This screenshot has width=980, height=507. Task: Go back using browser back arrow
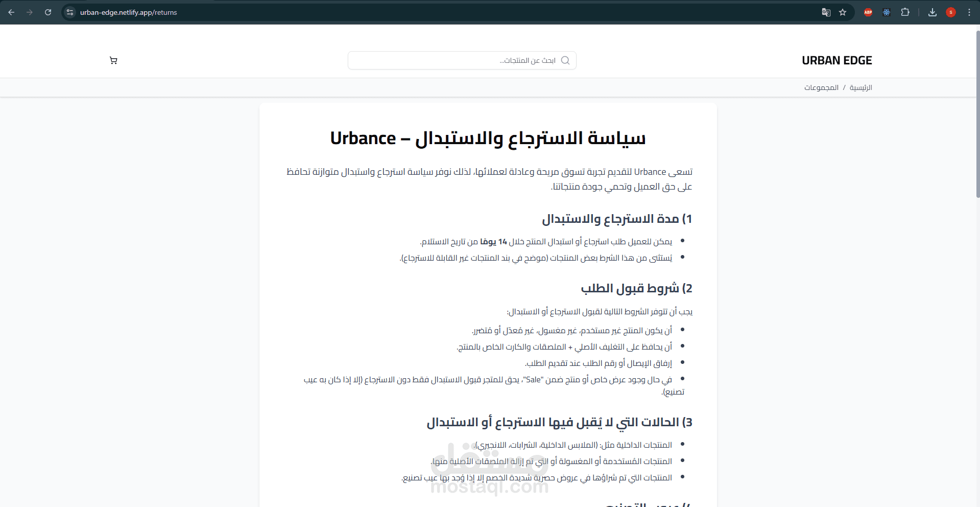[x=11, y=12]
